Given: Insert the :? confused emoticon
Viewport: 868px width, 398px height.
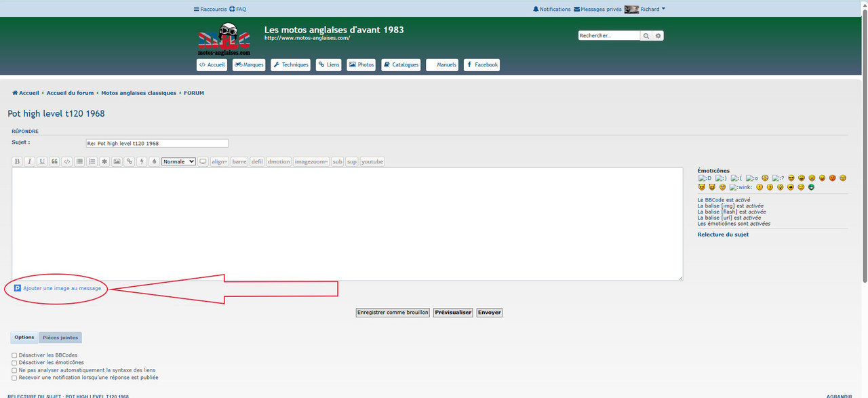Looking at the screenshot, I should pos(778,178).
